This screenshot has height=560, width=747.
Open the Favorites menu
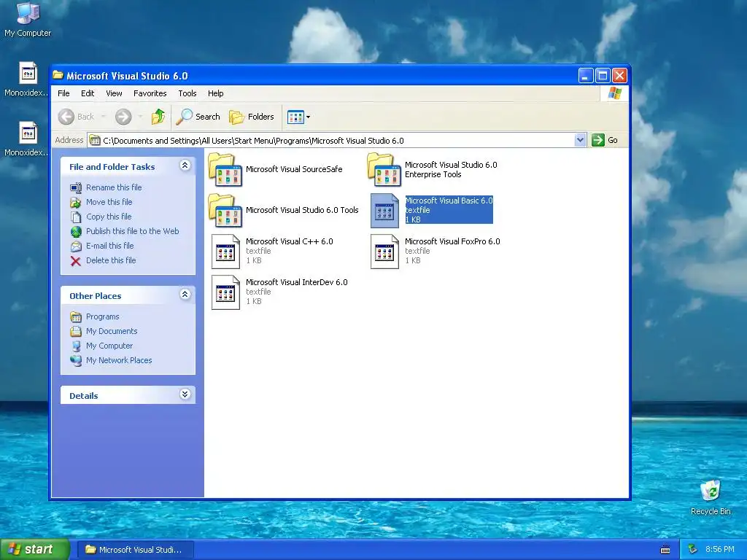(x=150, y=93)
